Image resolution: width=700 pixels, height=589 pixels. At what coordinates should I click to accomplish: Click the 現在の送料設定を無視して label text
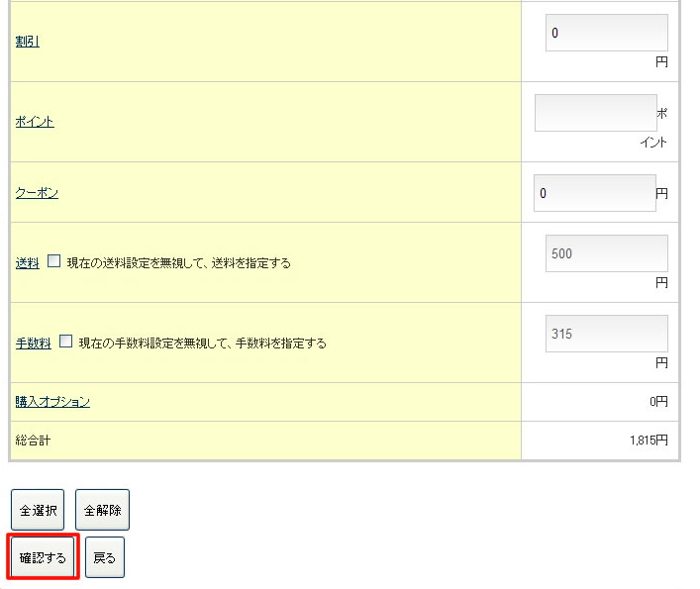coord(178,263)
